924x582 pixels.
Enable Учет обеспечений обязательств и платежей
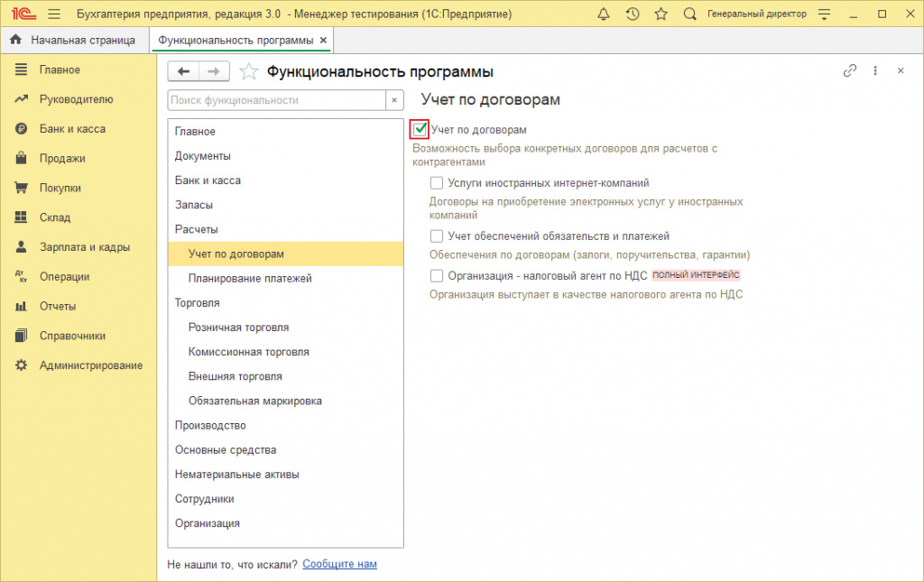coord(436,236)
